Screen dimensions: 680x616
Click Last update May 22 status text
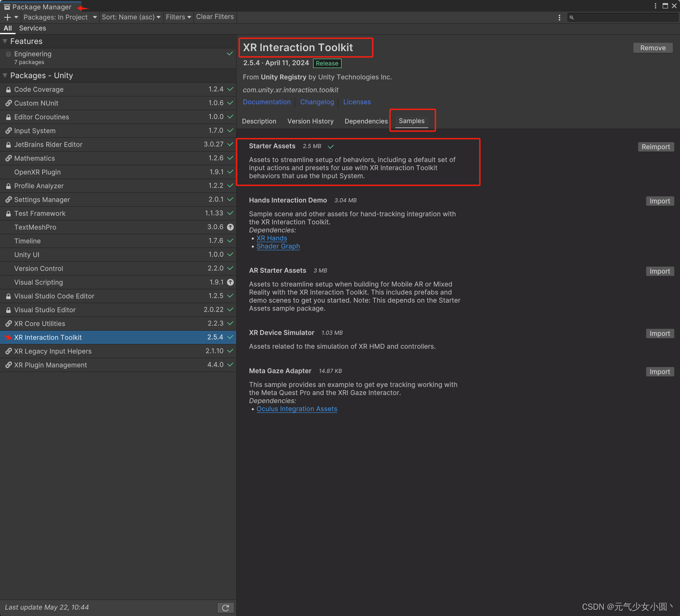click(47, 608)
